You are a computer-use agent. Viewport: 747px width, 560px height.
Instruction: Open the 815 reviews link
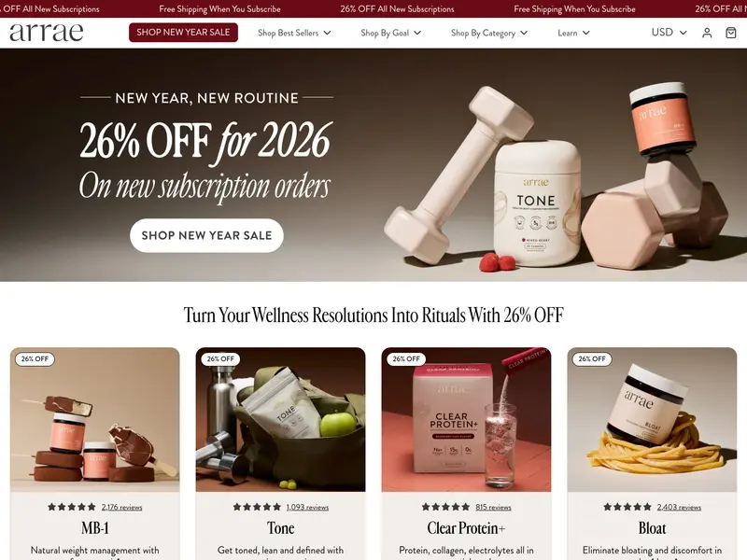[x=493, y=508]
